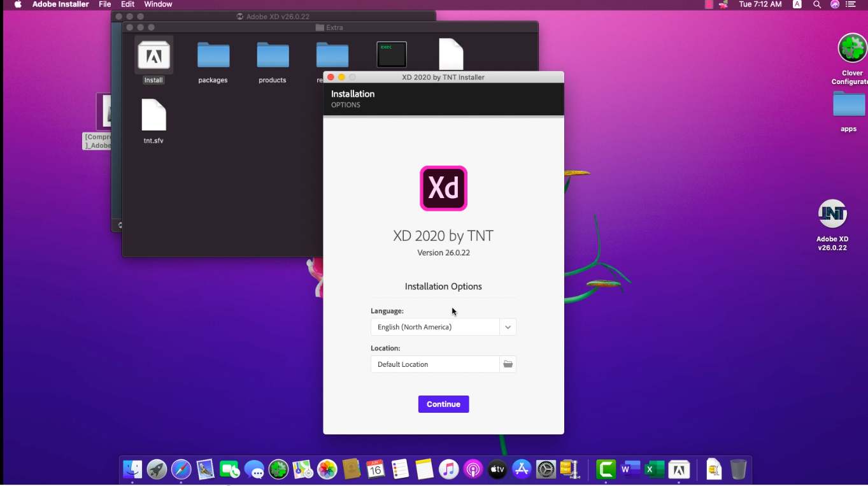This screenshot has width=868, height=486.
Task: Open Contacts from the dock
Action: pyautogui.click(x=352, y=470)
